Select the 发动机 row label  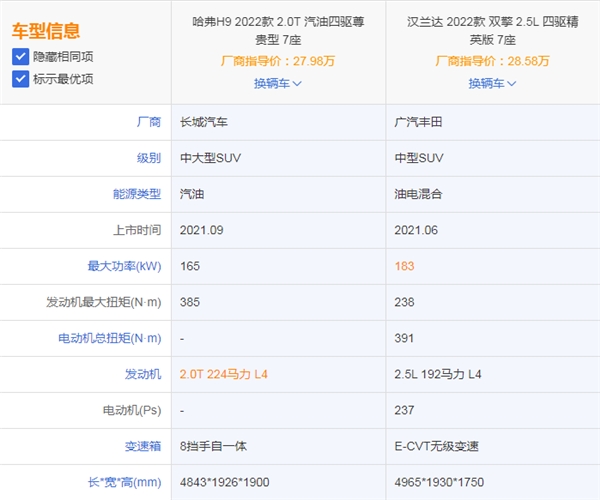point(142,374)
